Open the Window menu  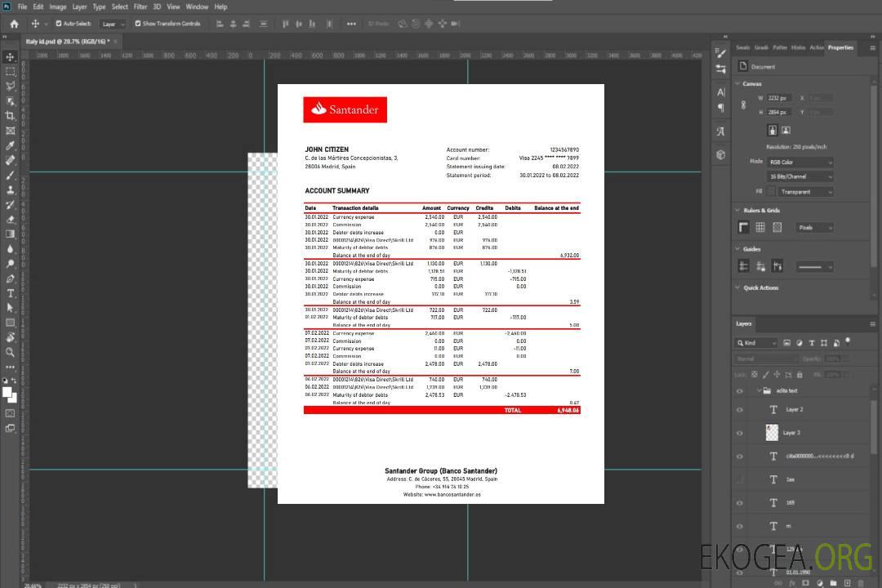197,7
